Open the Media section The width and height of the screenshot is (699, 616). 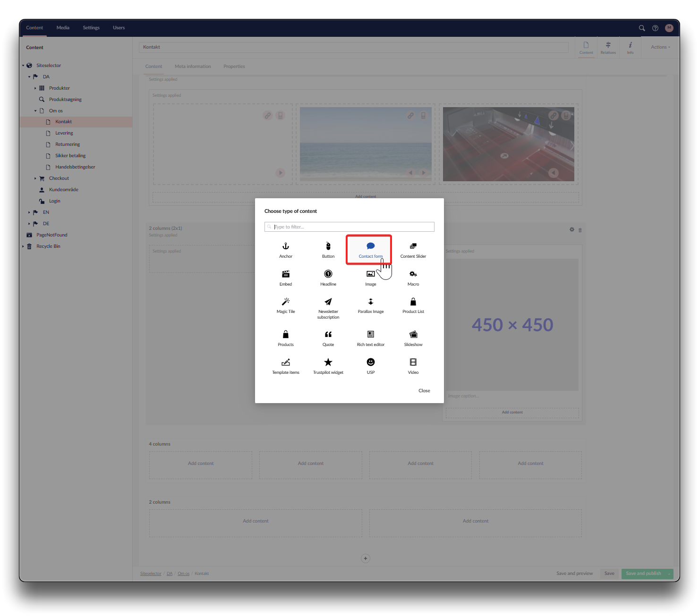(x=63, y=27)
